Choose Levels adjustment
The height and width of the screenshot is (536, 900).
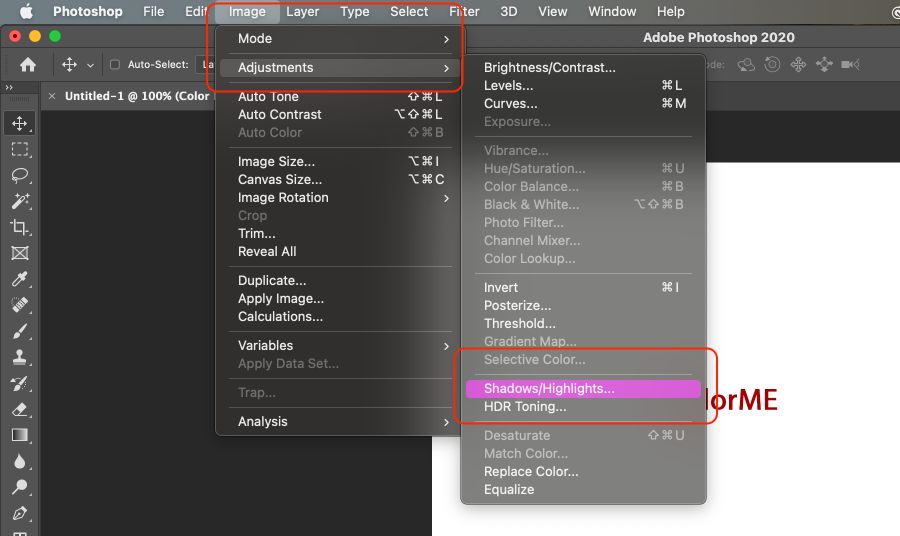[583, 86]
